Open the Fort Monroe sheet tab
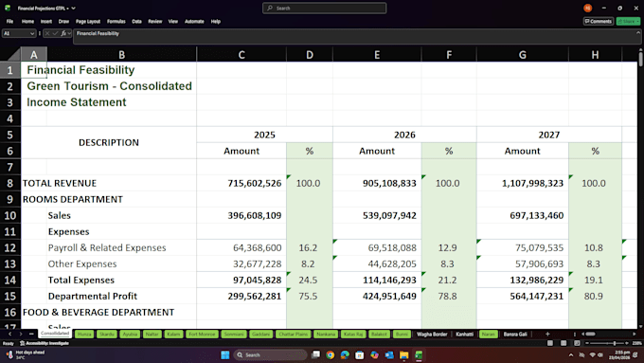The height and width of the screenshot is (363, 644). pyautogui.click(x=202, y=334)
